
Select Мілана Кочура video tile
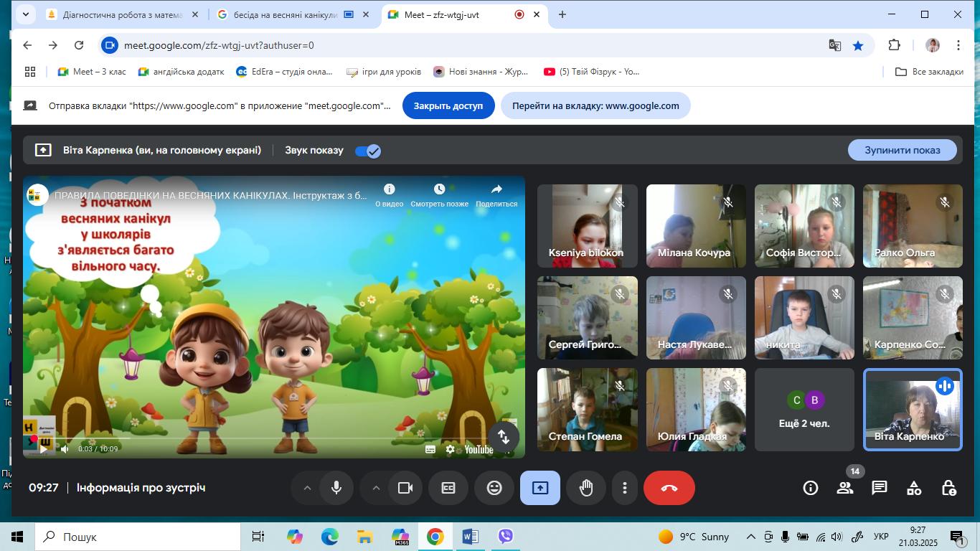[x=696, y=226]
